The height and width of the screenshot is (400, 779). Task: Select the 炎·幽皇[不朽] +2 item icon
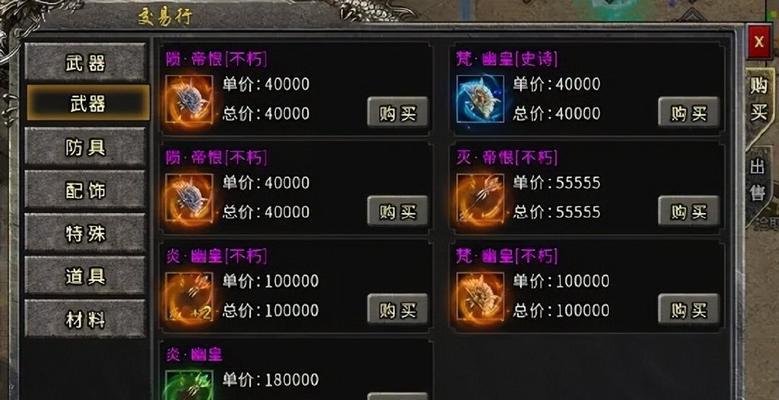tap(189, 296)
